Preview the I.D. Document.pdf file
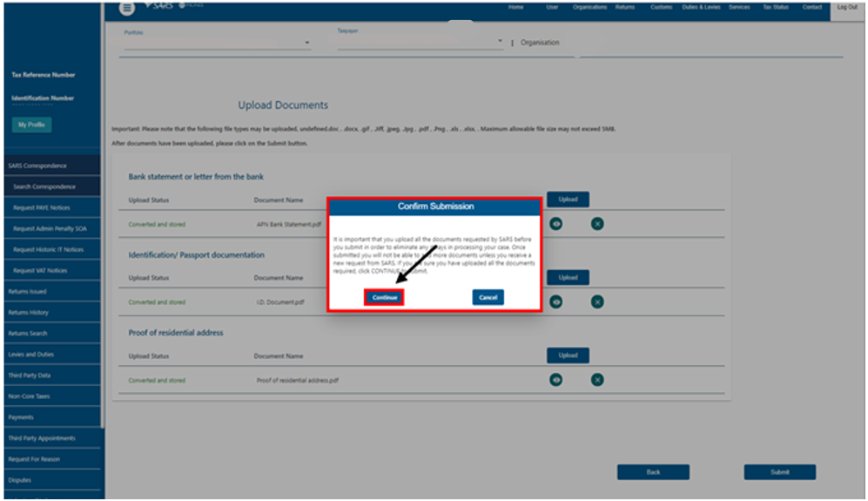The image size is (868, 501). 555,301
